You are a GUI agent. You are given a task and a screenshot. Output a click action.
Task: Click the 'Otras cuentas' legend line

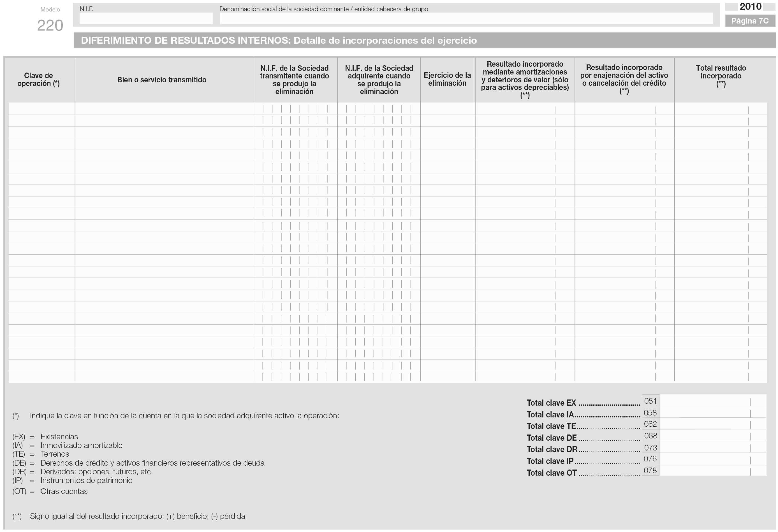50,491
